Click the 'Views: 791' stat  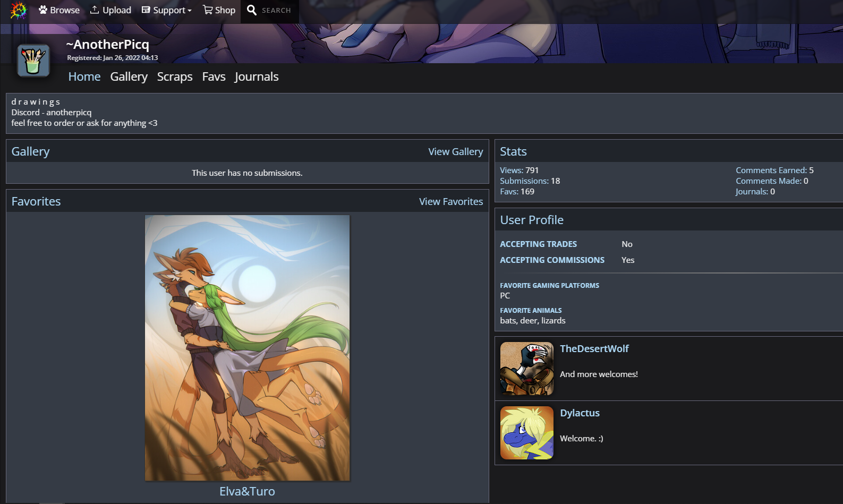pos(520,170)
